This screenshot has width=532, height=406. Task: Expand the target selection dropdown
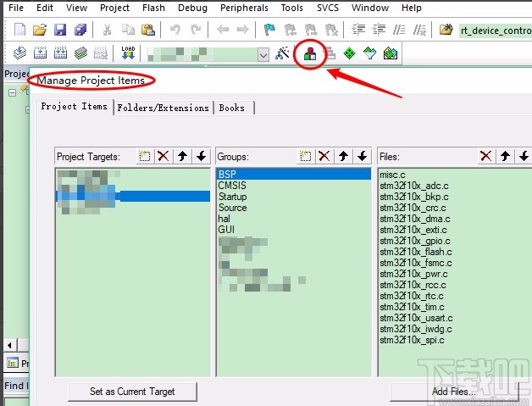pos(263,54)
